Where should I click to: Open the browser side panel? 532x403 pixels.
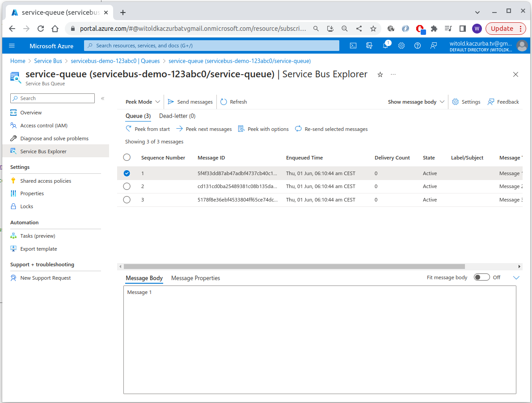pos(462,29)
